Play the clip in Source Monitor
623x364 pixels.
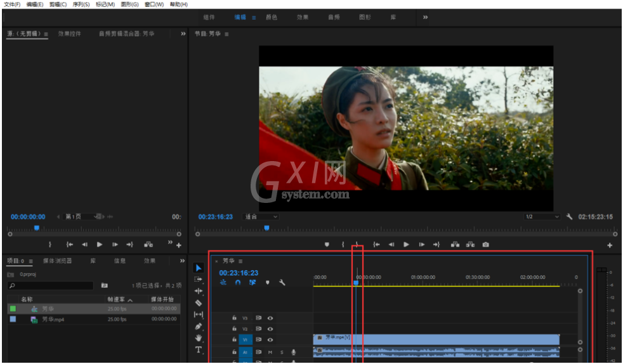[100, 245]
